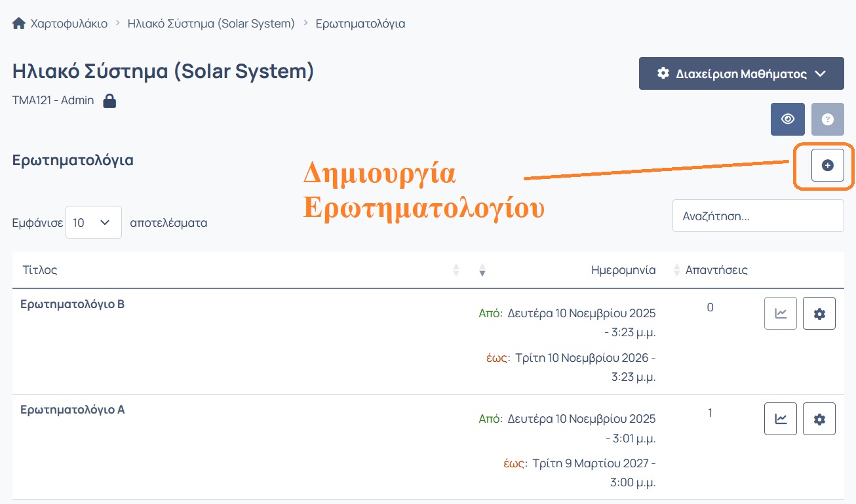Image resolution: width=856 pixels, height=504 pixels.
Task: Click the lock icon beside TMA121 - Admin
Action: point(109,101)
